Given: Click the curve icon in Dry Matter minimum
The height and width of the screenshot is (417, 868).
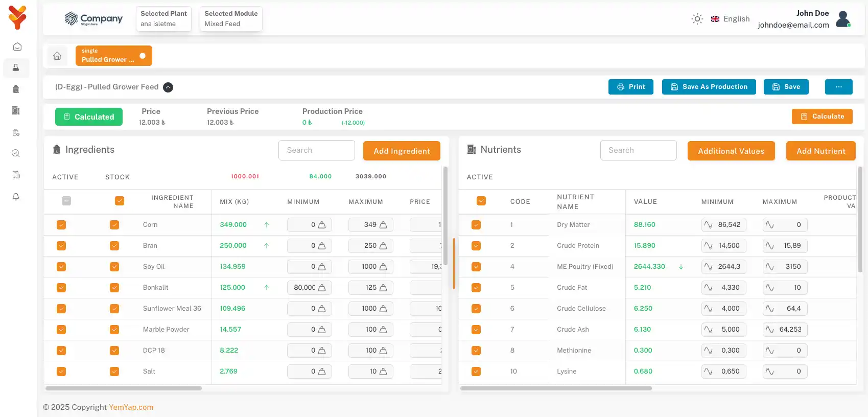Looking at the screenshot, I should (709, 225).
